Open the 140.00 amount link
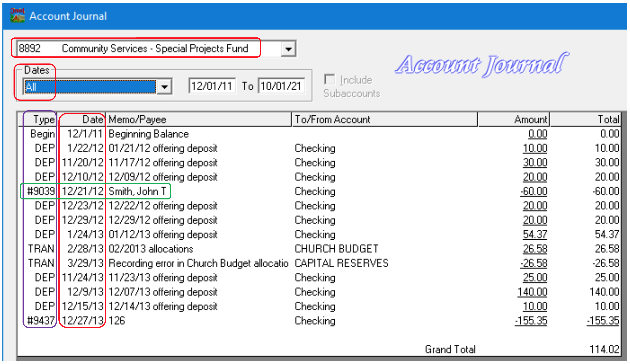This screenshot has width=630, height=364. [533, 292]
